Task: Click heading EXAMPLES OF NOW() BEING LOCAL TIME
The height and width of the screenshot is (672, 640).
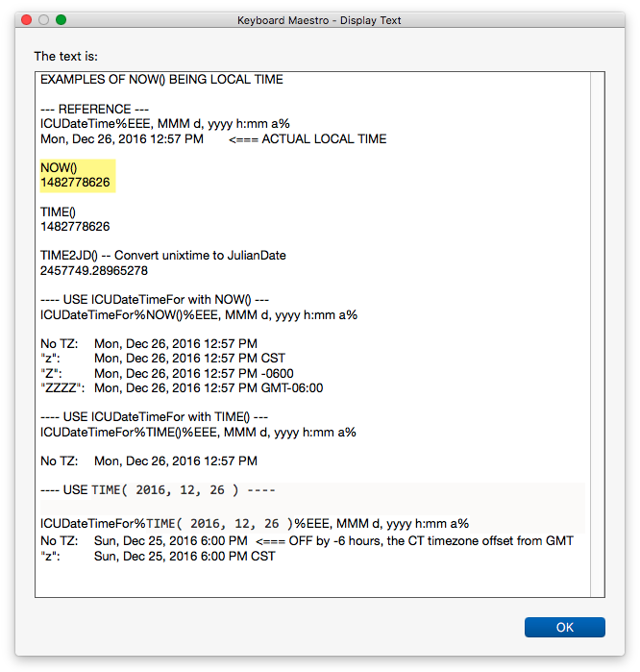Action: (161, 80)
